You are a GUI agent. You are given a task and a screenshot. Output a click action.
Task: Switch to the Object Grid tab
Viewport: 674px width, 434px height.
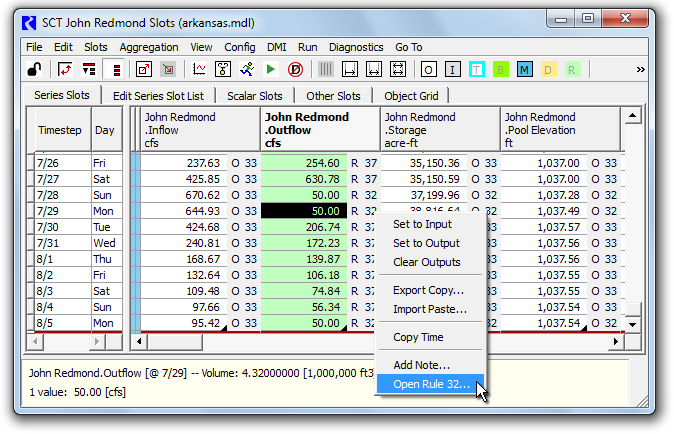(411, 96)
